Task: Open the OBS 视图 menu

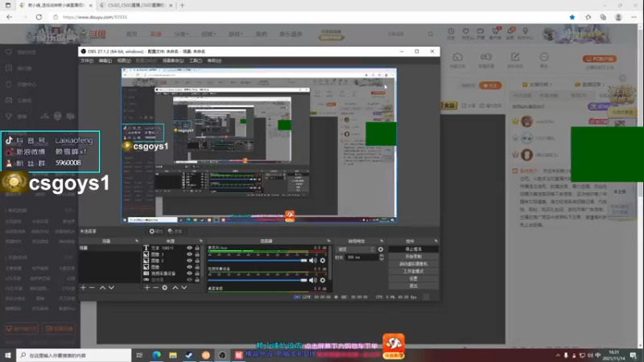Action: [x=124, y=60]
